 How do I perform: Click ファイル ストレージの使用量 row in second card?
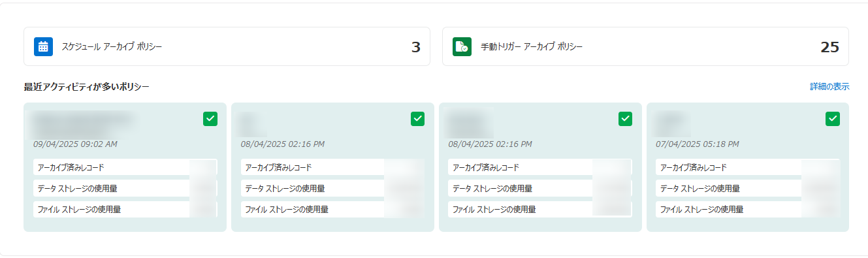point(332,209)
